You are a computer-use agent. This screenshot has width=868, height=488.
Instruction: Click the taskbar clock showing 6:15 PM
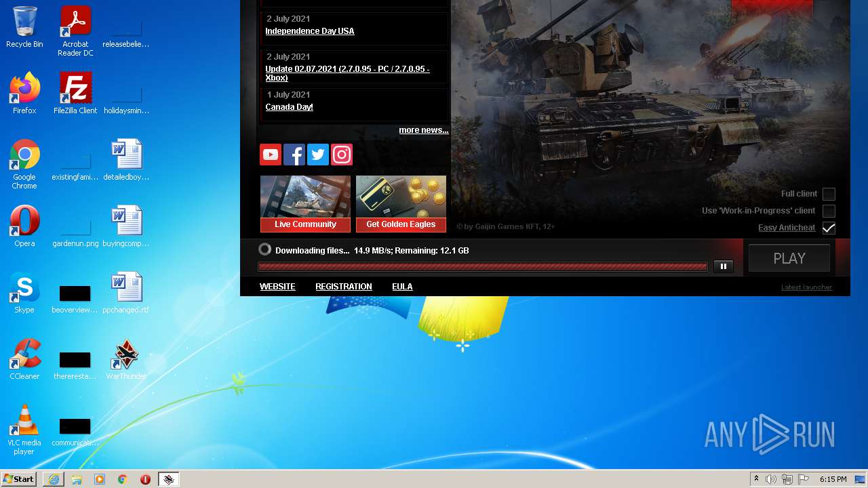833,479
